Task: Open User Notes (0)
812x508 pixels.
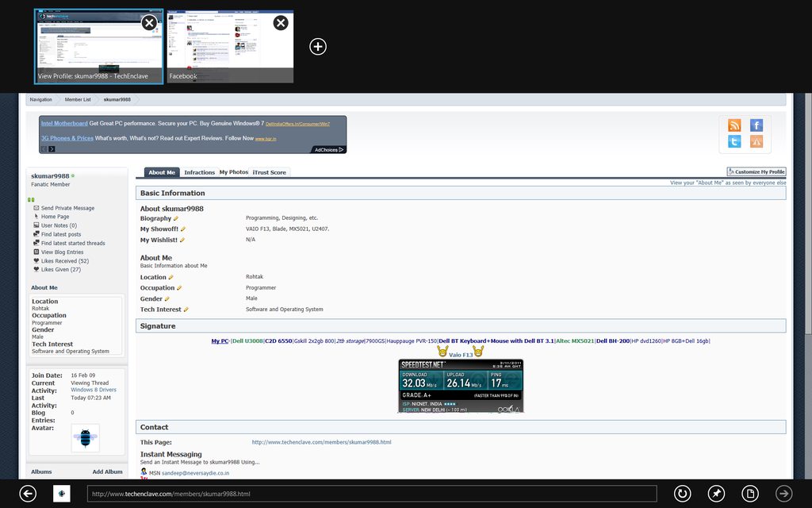Action: click(x=59, y=225)
